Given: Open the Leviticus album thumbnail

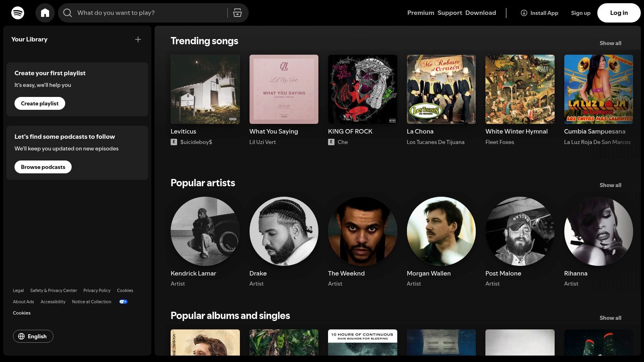Looking at the screenshot, I should [x=205, y=89].
